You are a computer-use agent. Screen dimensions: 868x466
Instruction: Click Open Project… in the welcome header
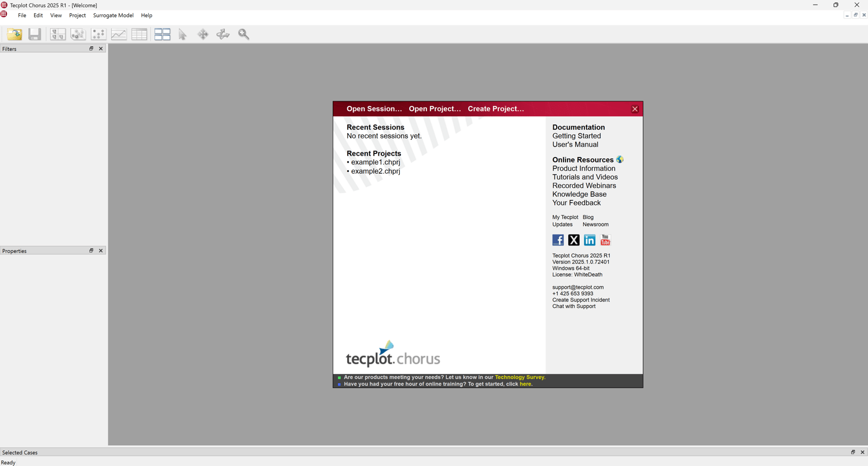pyautogui.click(x=435, y=109)
